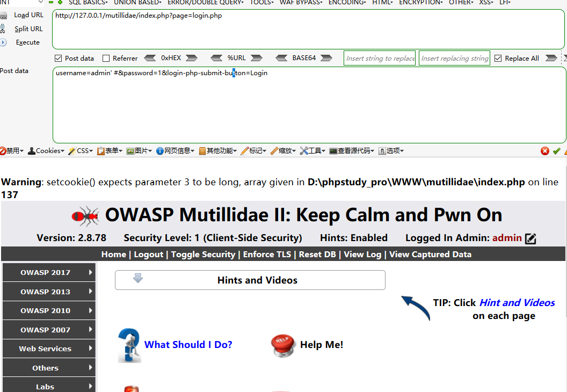Open the 表单 (Forms) toolbar menu
The width and height of the screenshot is (567, 392).
[x=110, y=151]
